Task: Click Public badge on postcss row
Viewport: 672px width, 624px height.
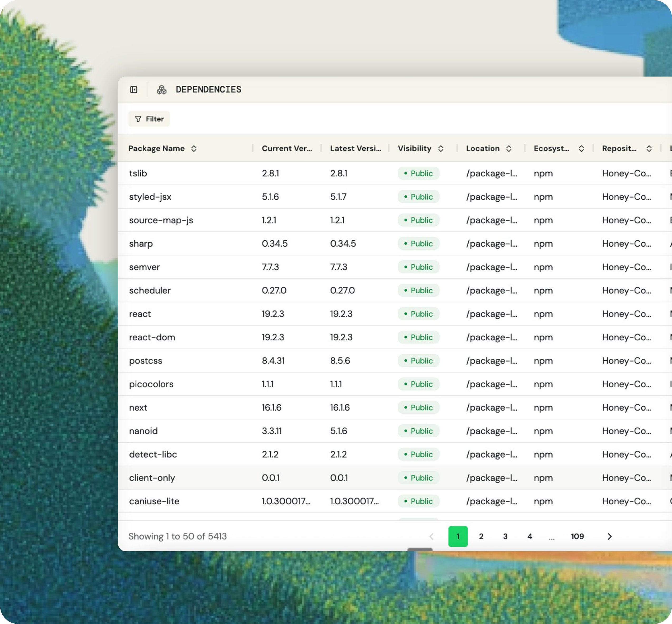Action: (418, 361)
